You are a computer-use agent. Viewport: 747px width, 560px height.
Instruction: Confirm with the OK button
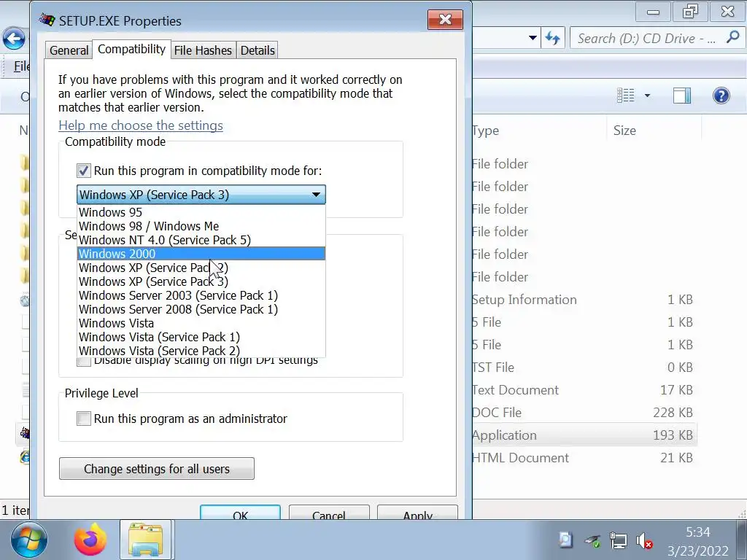pyautogui.click(x=240, y=513)
